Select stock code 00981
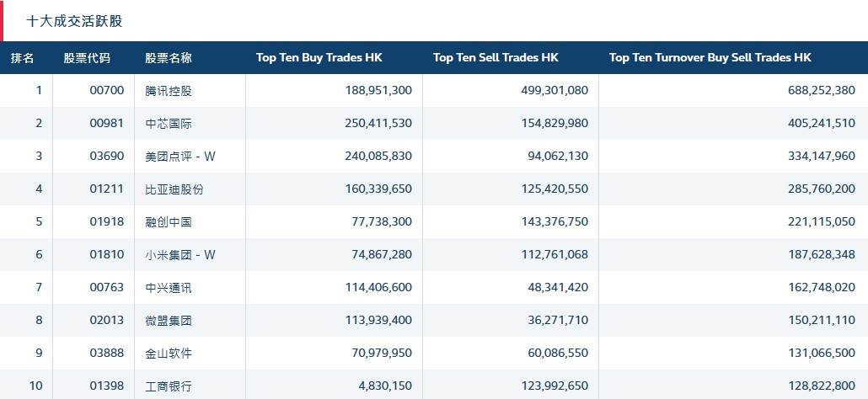The width and height of the screenshot is (868, 399). [106, 124]
